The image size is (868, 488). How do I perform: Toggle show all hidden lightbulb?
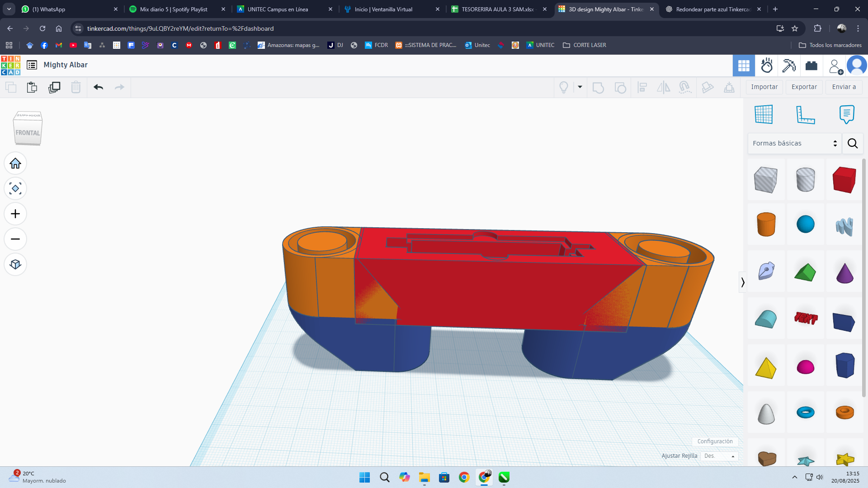pyautogui.click(x=563, y=87)
